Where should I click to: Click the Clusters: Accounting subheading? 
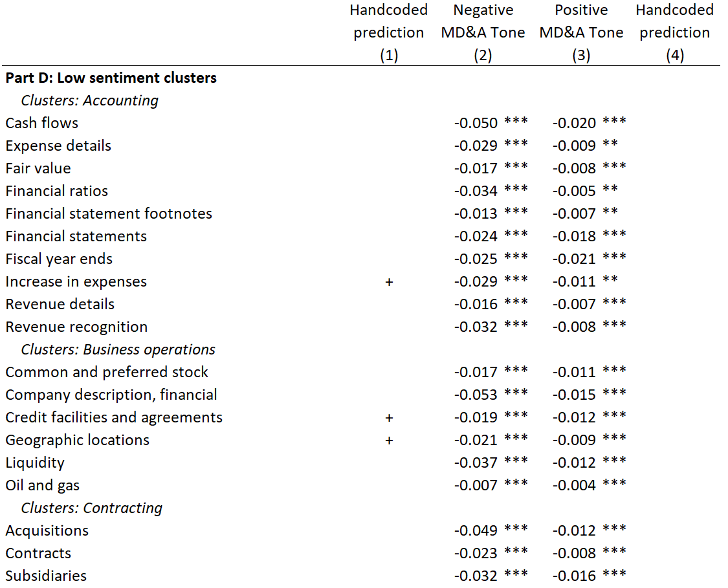[89, 100]
